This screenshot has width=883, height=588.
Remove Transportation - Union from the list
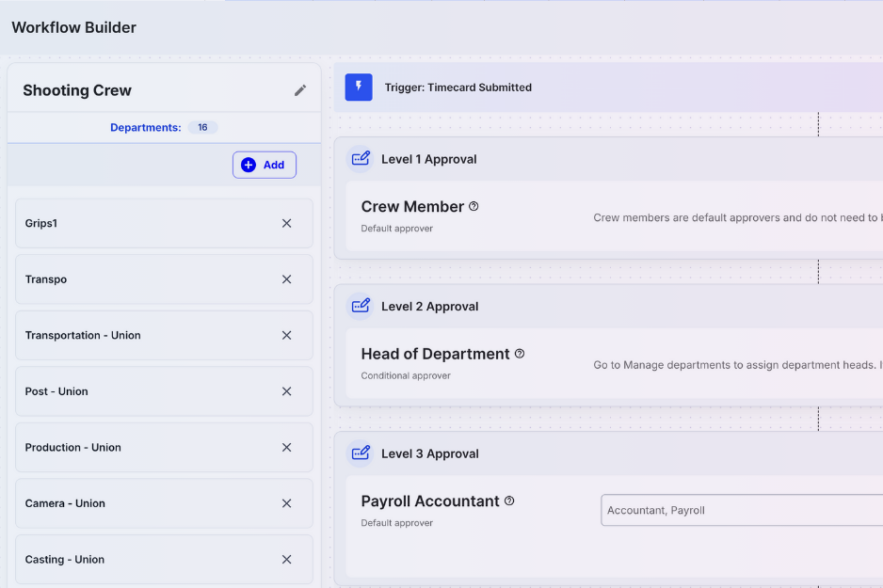point(287,335)
